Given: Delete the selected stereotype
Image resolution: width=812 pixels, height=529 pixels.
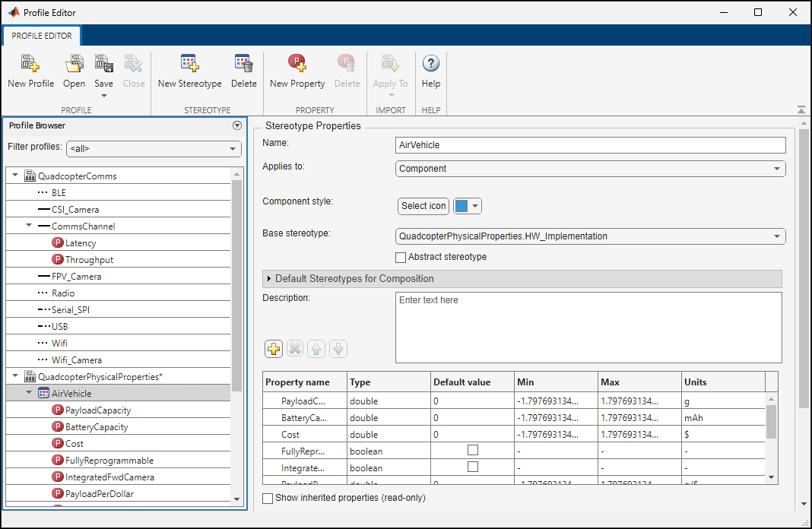Looking at the screenshot, I should click(243, 72).
